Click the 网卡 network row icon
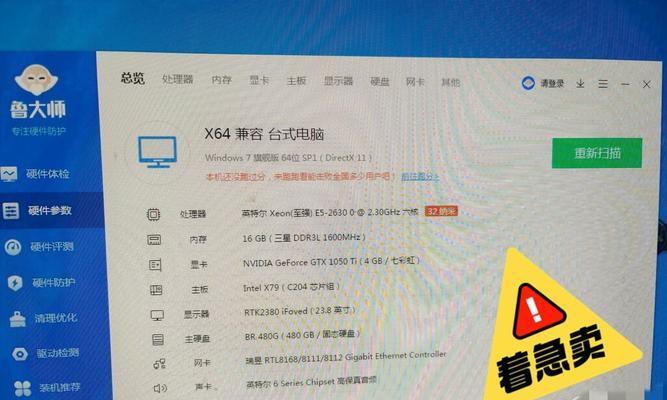 160,364
